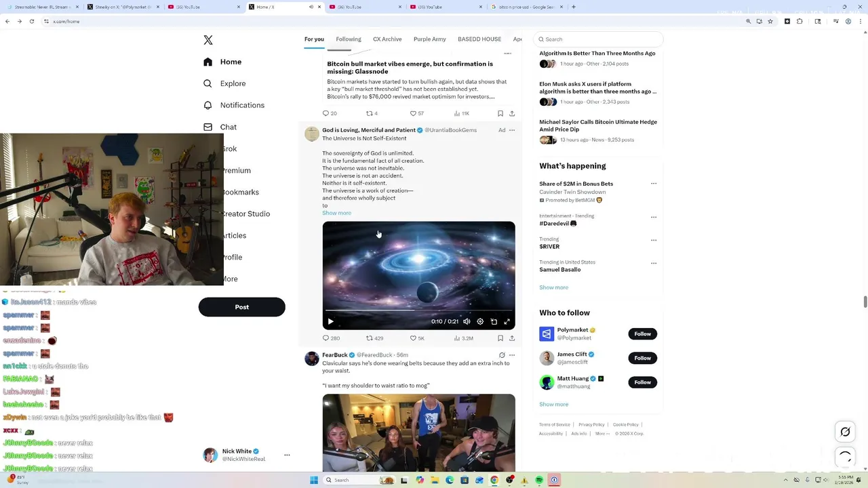The image size is (868, 488).
Task: Open Chrome in Windows taskbar
Action: 494,480
